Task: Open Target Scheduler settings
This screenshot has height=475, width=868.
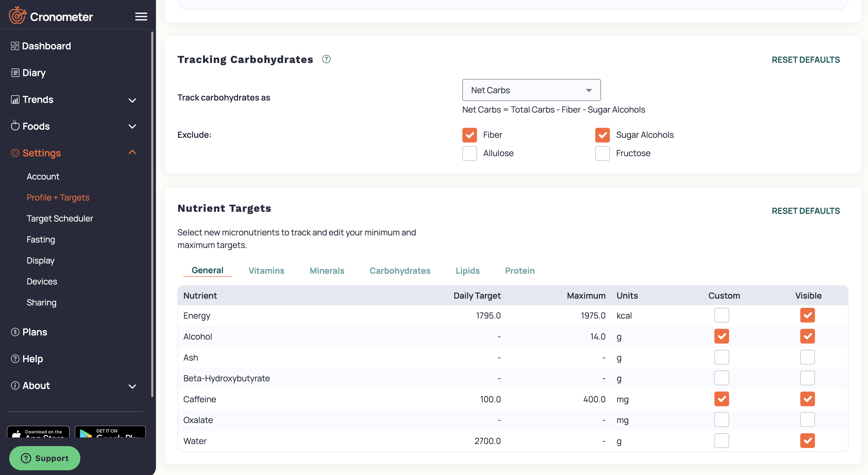Action: tap(60, 219)
